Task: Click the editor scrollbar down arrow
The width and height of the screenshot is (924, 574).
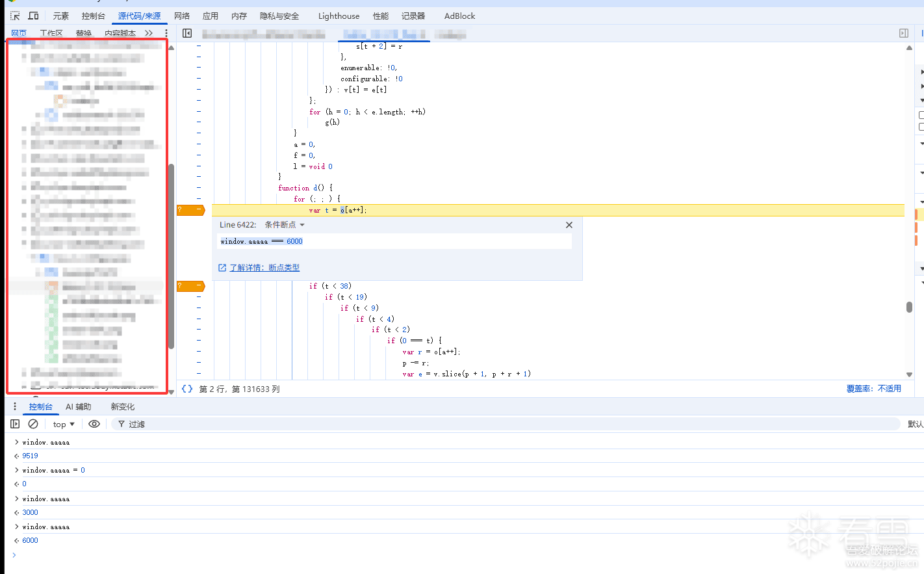Action: coord(909,375)
